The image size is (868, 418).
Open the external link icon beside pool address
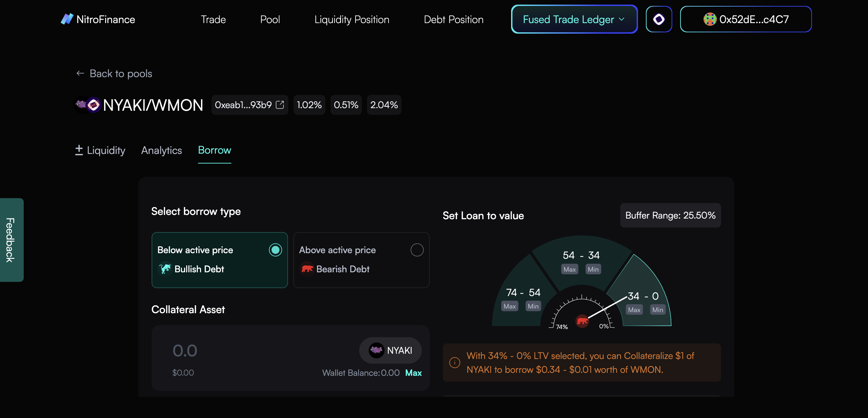tap(280, 105)
